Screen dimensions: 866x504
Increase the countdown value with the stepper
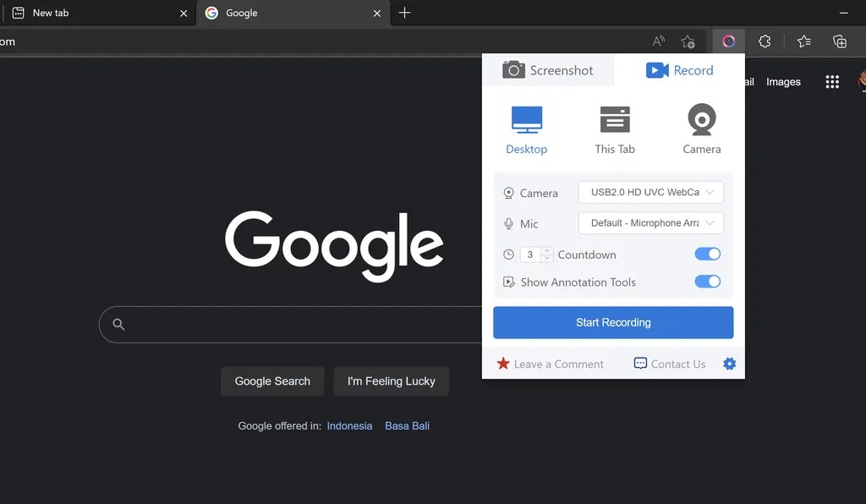point(546,250)
